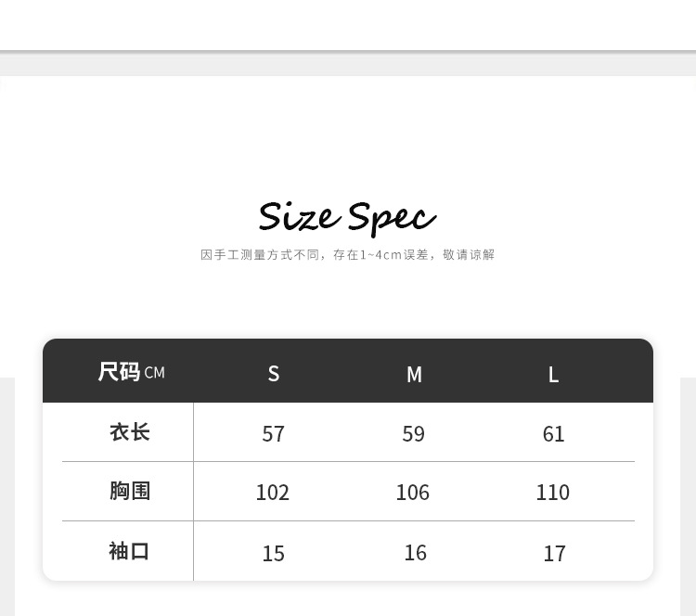This screenshot has width=696, height=616.
Task: Click the 胸围 row label
Action: click(130, 491)
